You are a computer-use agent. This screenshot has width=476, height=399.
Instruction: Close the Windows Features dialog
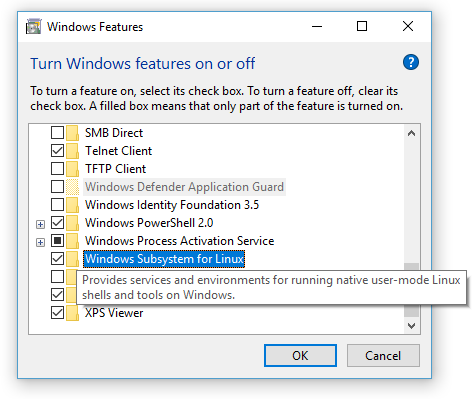tap(408, 26)
